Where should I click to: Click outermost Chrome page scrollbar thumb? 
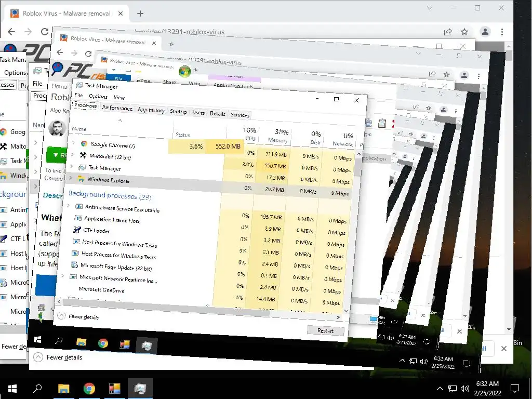pos(509,56)
